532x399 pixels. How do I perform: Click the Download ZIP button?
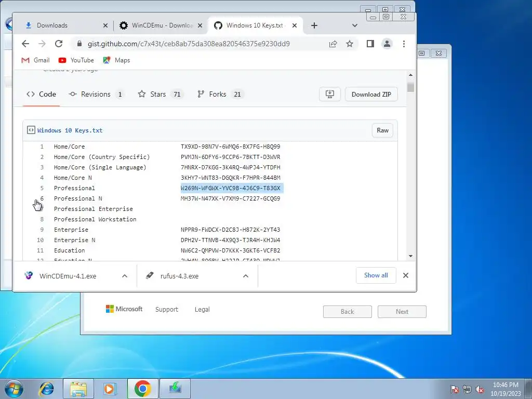click(371, 95)
